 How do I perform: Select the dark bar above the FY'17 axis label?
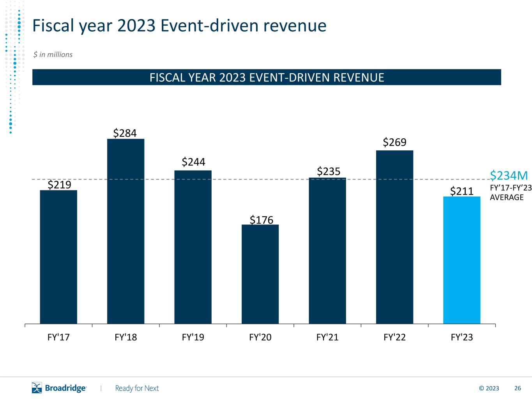(x=58, y=257)
